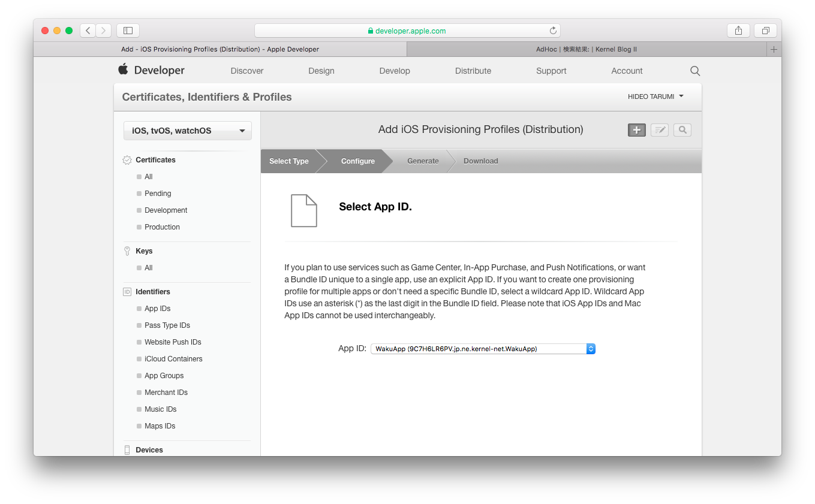Expand the iOS, tvOS, watchOS platform selector
Image resolution: width=815 pixels, height=504 pixels.
pos(188,131)
